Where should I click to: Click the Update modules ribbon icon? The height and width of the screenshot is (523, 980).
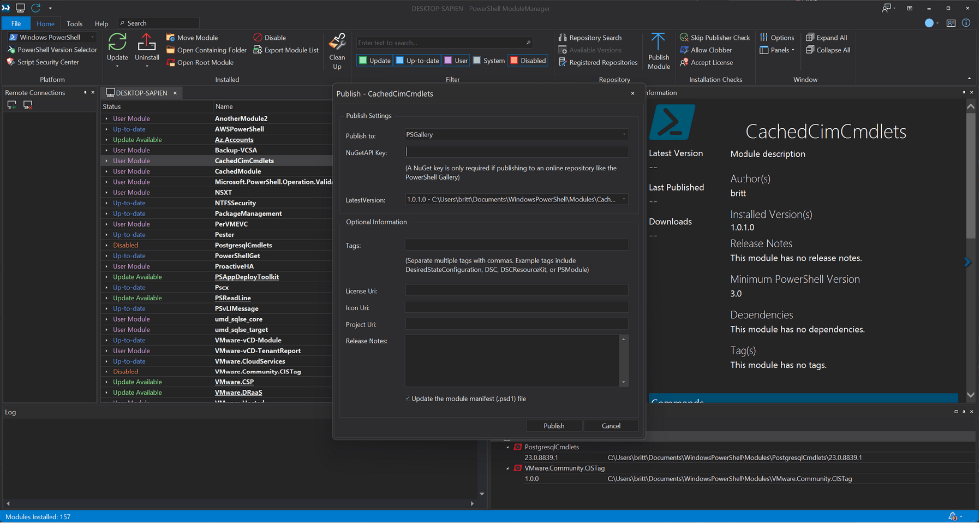coord(117,43)
